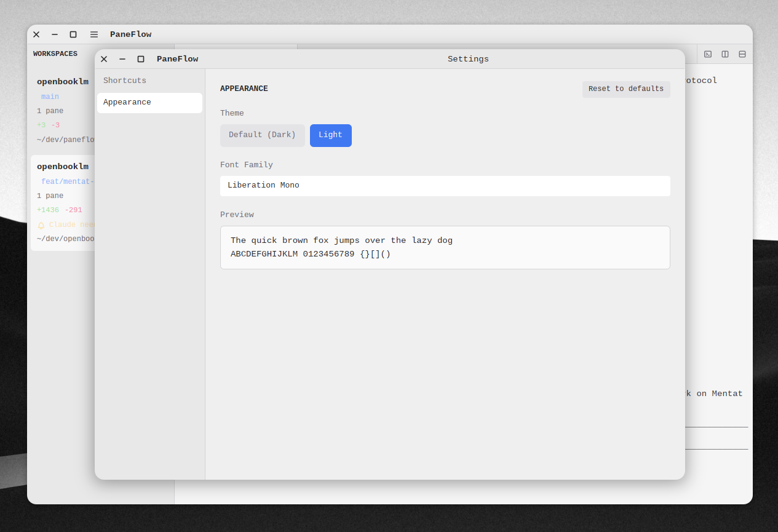The height and width of the screenshot is (532, 778).
Task: Click the bell alert icon on the openbooklm card
Action: coord(42,224)
